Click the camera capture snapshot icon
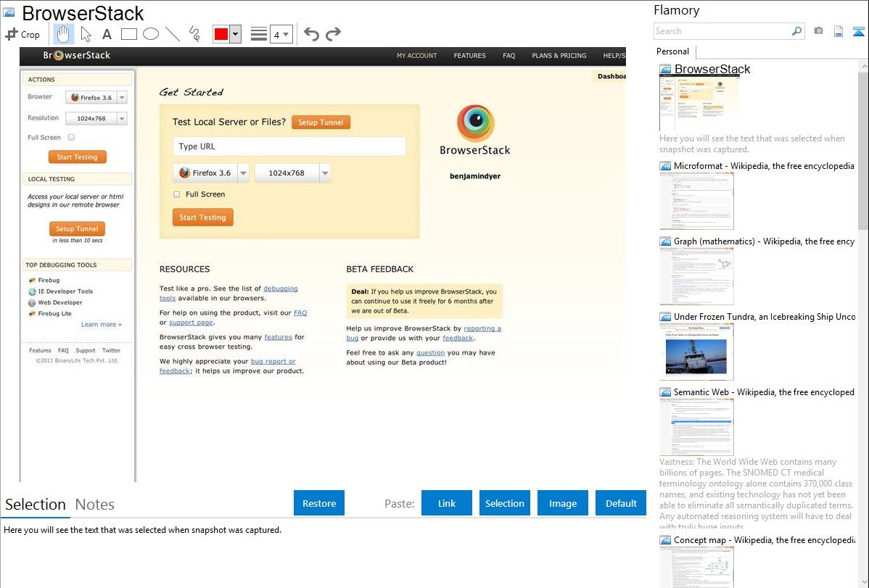 [x=818, y=31]
